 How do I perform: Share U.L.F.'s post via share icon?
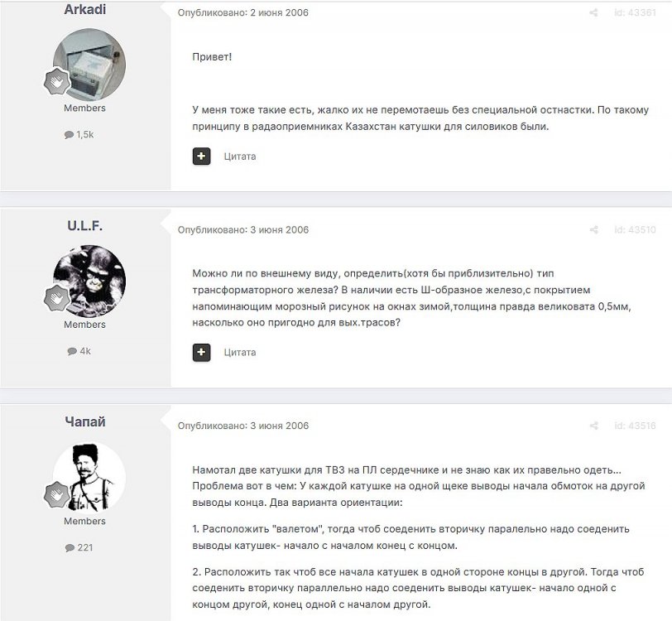click(x=593, y=230)
